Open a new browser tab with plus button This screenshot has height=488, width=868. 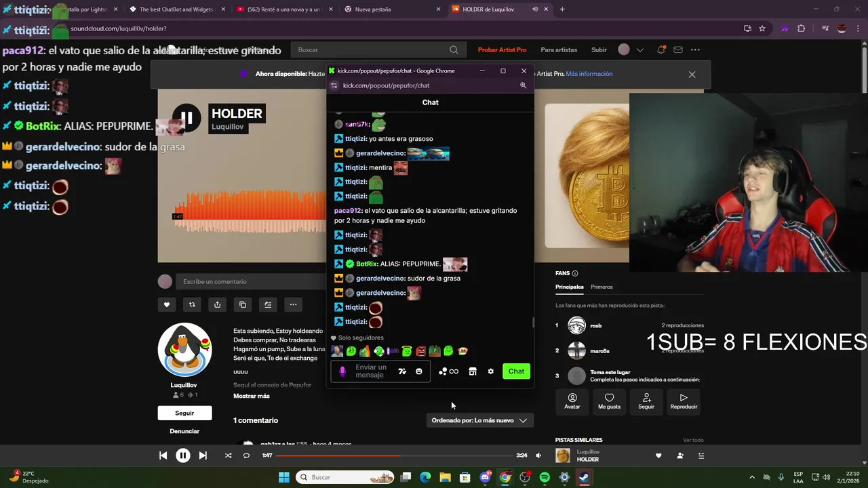click(562, 9)
